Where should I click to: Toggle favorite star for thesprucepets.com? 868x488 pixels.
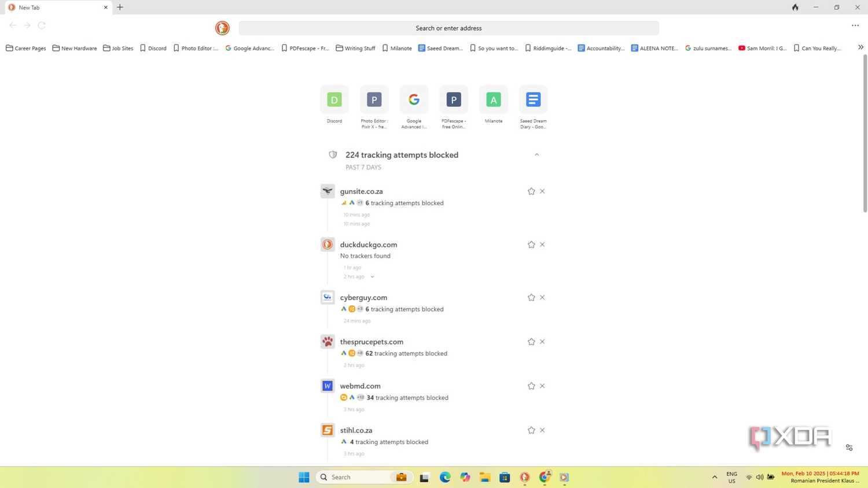531,342
